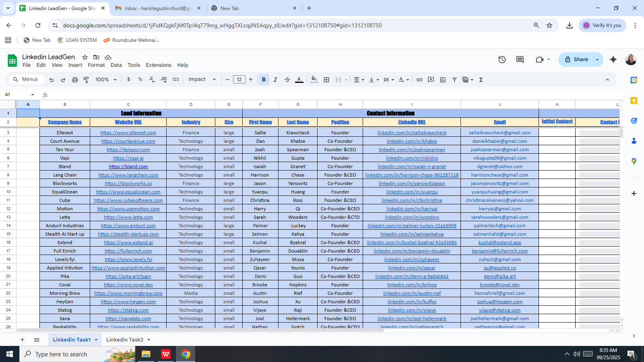644x362 pixels.
Task: Select the paint format tool
Action: [x=86, y=80]
